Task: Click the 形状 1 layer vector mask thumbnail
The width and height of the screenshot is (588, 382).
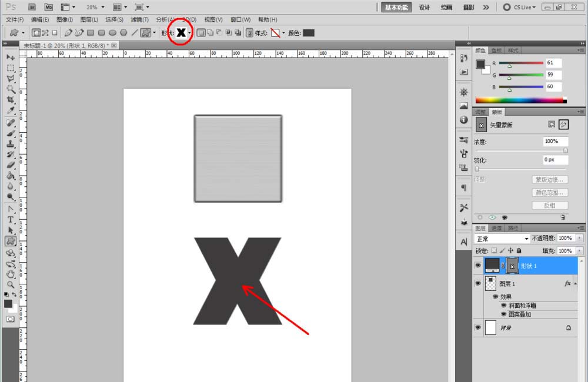Action: 512,266
